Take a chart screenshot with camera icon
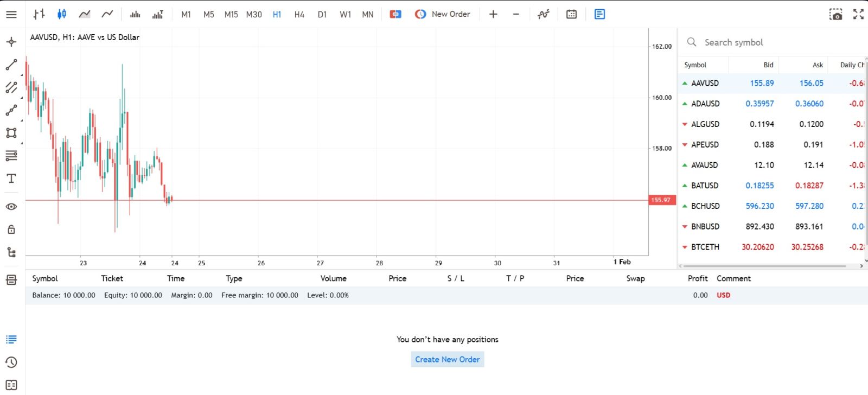Viewport: 868px width, 395px height. coord(836,15)
